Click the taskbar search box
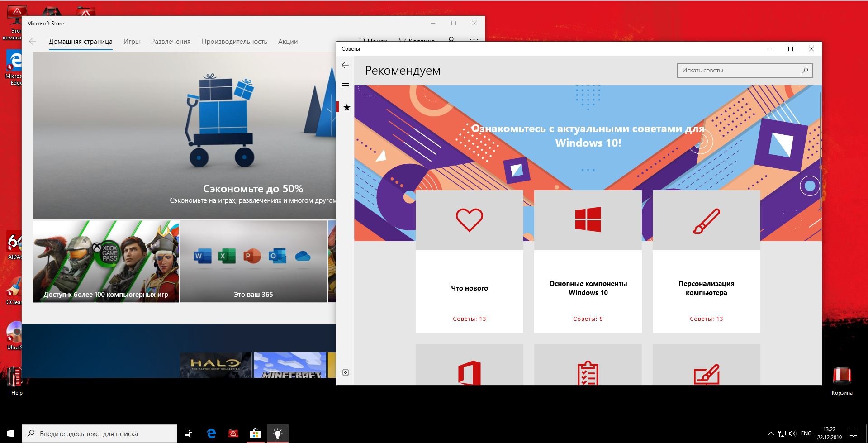The height and width of the screenshot is (443, 868). tap(100, 433)
